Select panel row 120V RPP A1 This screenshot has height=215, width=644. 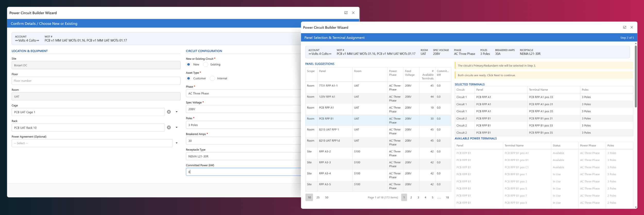(x=378, y=99)
